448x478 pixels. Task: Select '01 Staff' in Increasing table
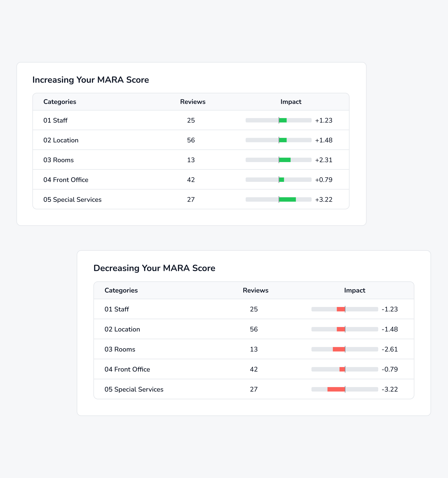point(55,120)
